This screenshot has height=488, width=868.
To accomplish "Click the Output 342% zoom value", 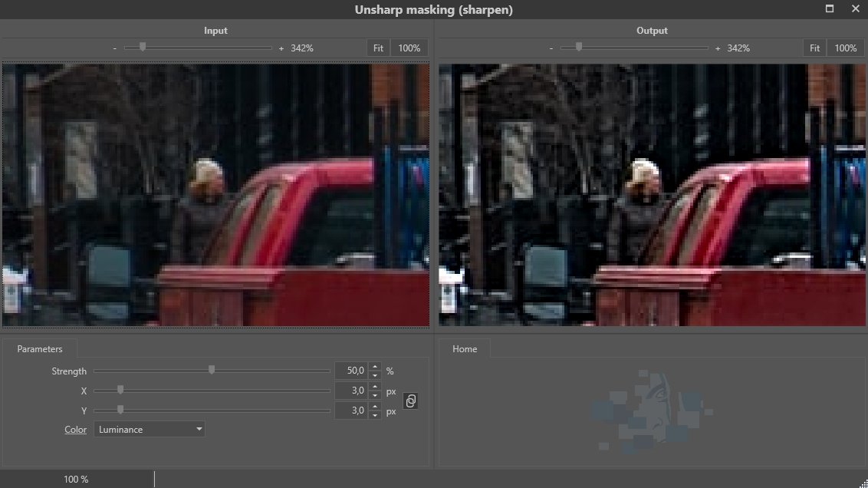I will click(738, 48).
